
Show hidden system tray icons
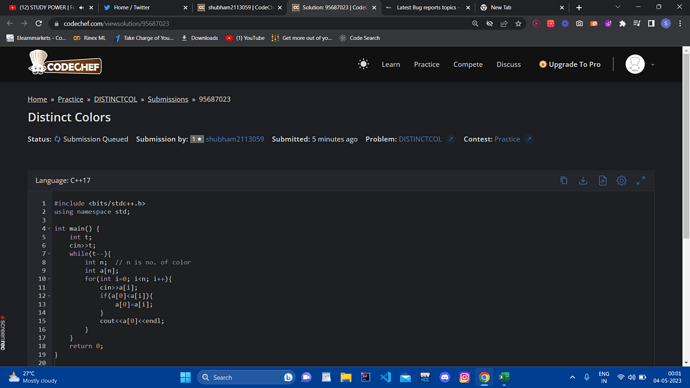coord(572,377)
